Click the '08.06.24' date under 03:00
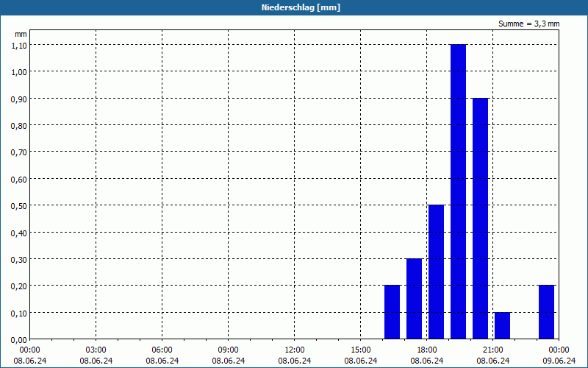 [x=96, y=361]
